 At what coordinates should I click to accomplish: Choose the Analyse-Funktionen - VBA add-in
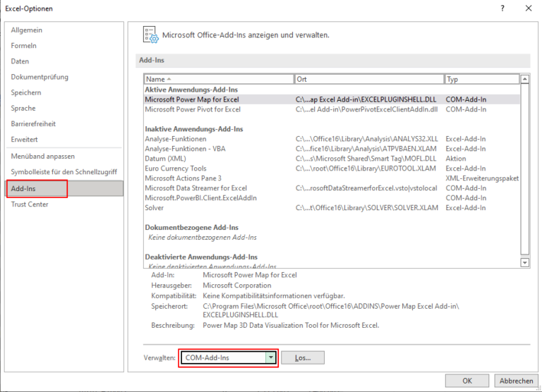[185, 149]
